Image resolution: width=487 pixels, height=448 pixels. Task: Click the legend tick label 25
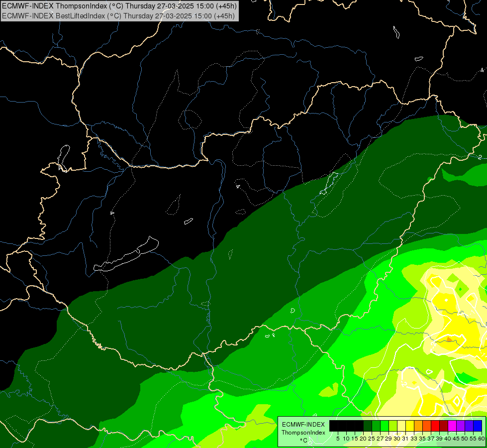[x=372, y=439]
